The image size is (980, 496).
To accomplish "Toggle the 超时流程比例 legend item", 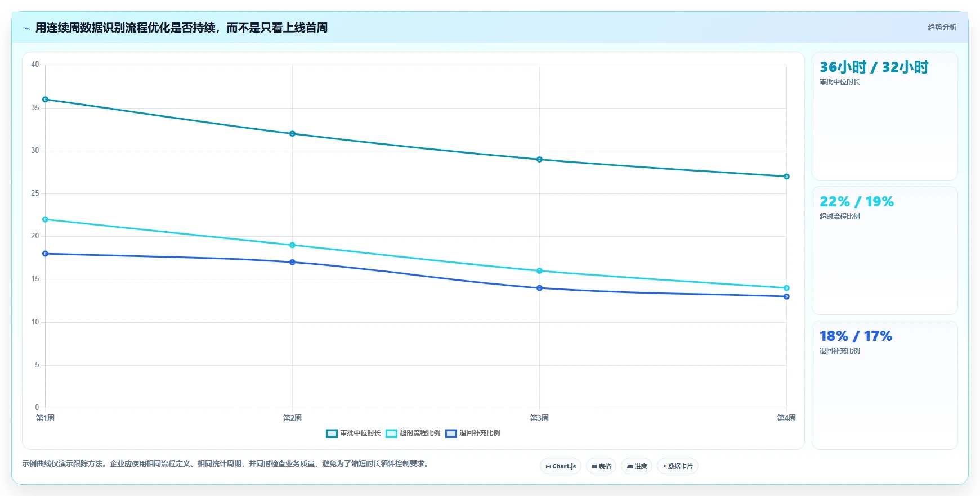I will click(413, 433).
